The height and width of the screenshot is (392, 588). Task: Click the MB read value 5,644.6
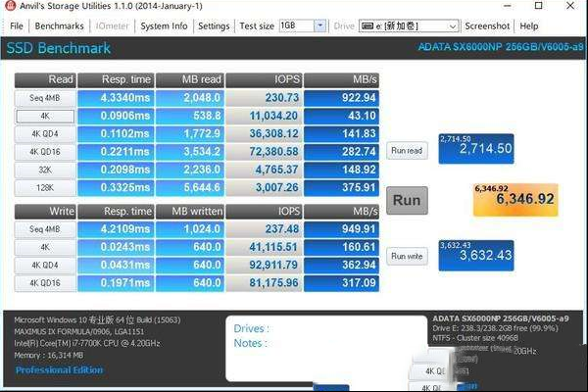pos(190,187)
